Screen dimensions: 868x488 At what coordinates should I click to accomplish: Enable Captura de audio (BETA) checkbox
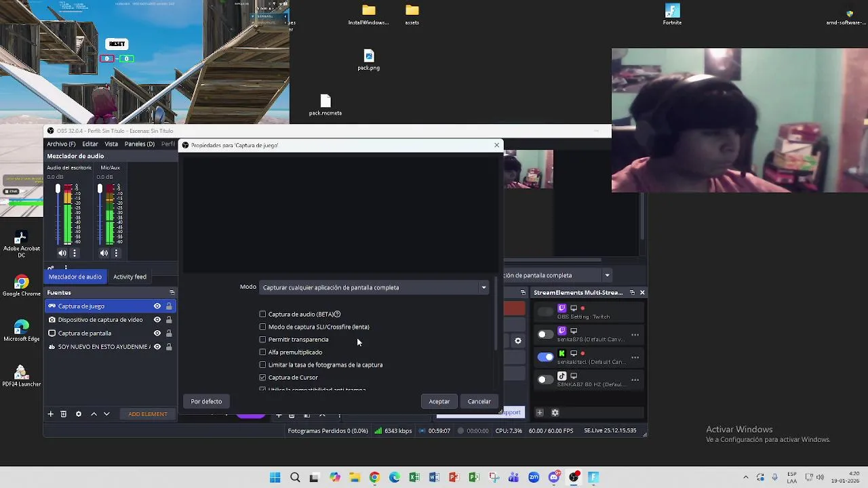(x=262, y=314)
